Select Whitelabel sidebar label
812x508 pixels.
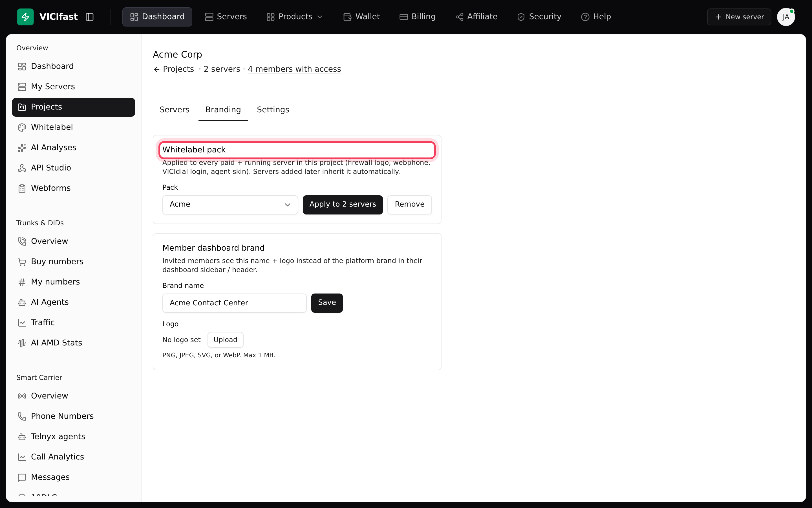point(52,127)
